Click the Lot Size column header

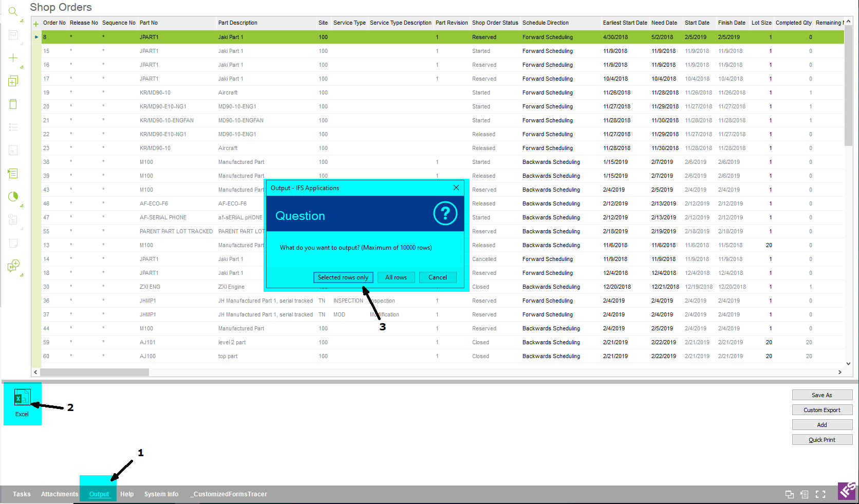pyautogui.click(x=761, y=23)
